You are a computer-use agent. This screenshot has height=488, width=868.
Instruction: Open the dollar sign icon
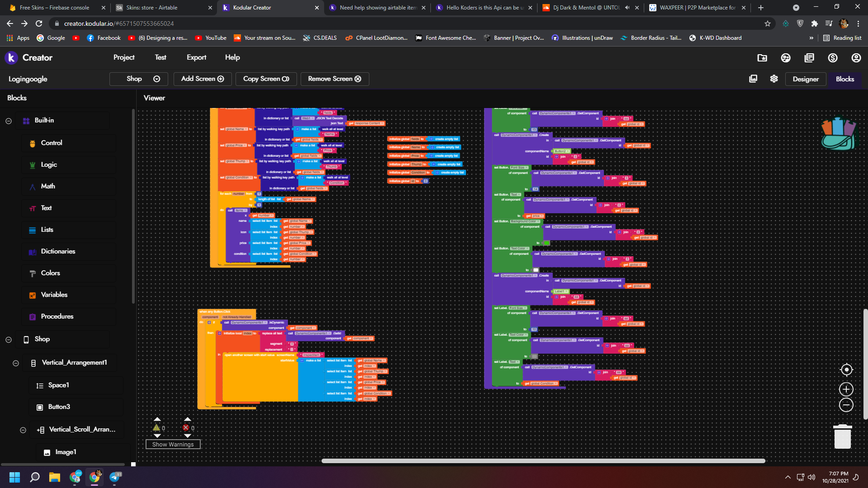click(833, 58)
